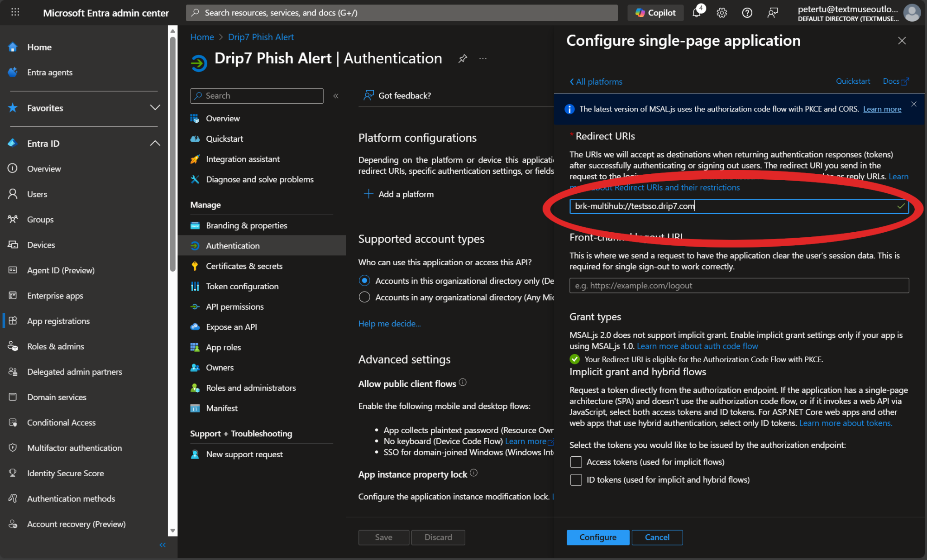This screenshot has height=560, width=927.
Task: Click the Got feedback? button
Action: [x=397, y=96]
